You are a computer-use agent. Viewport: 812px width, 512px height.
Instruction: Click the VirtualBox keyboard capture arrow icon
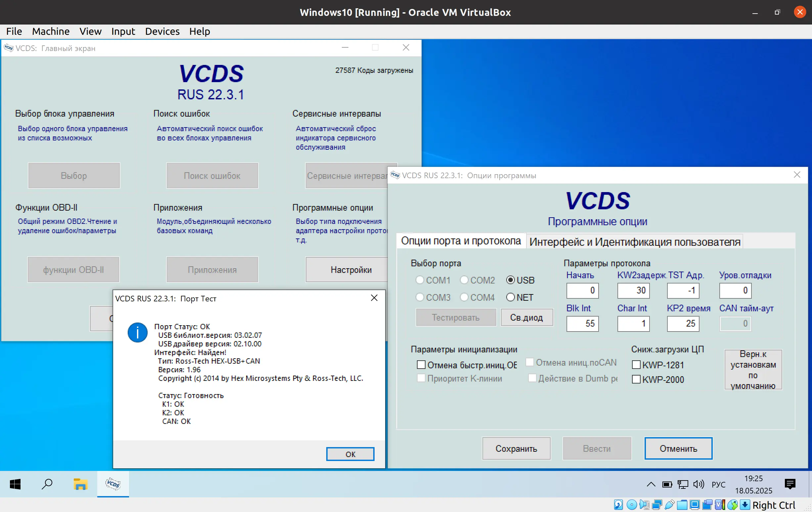(745, 505)
